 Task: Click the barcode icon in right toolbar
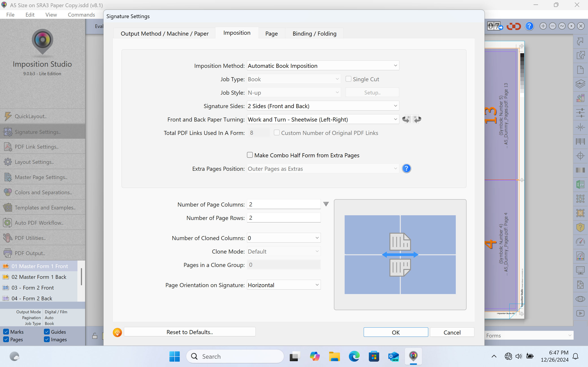tap(580, 141)
